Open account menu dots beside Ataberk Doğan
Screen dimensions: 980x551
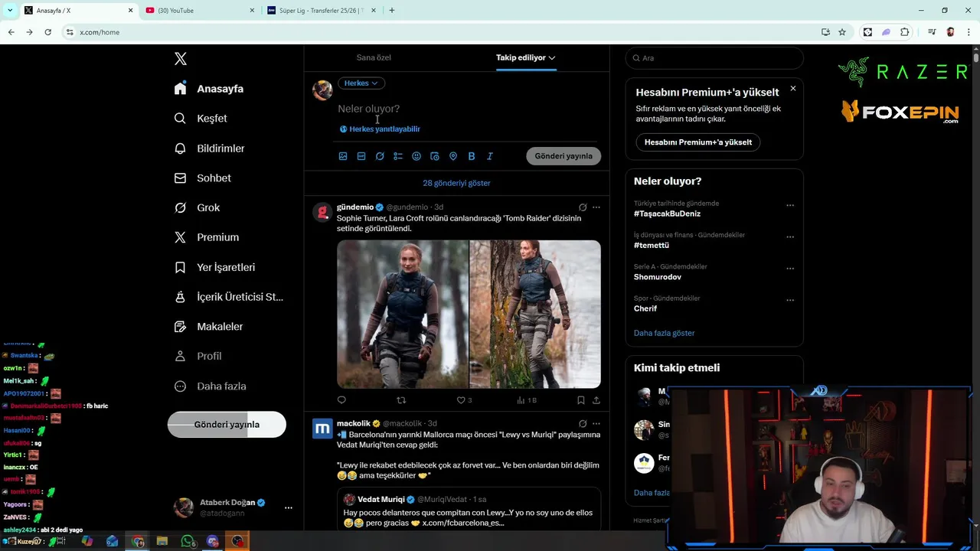(x=289, y=507)
